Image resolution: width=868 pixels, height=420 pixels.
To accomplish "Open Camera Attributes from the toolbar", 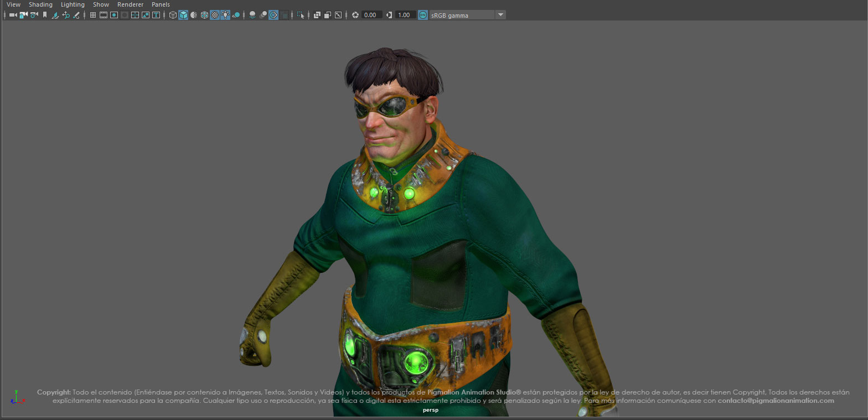I will tap(34, 15).
